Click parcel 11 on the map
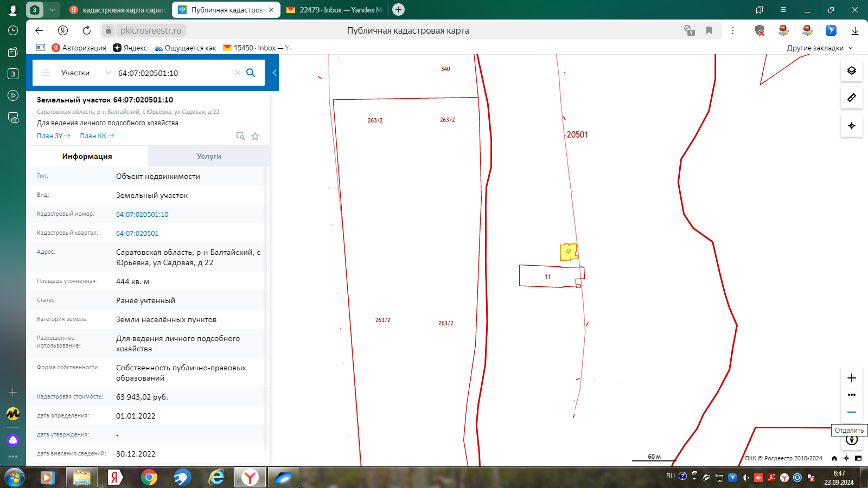 tap(547, 276)
